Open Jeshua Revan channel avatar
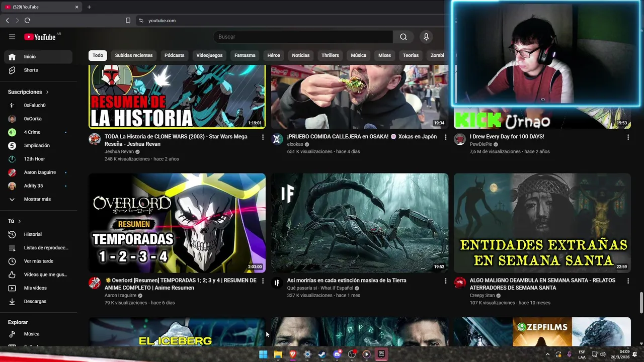 (x=95, y=139)
